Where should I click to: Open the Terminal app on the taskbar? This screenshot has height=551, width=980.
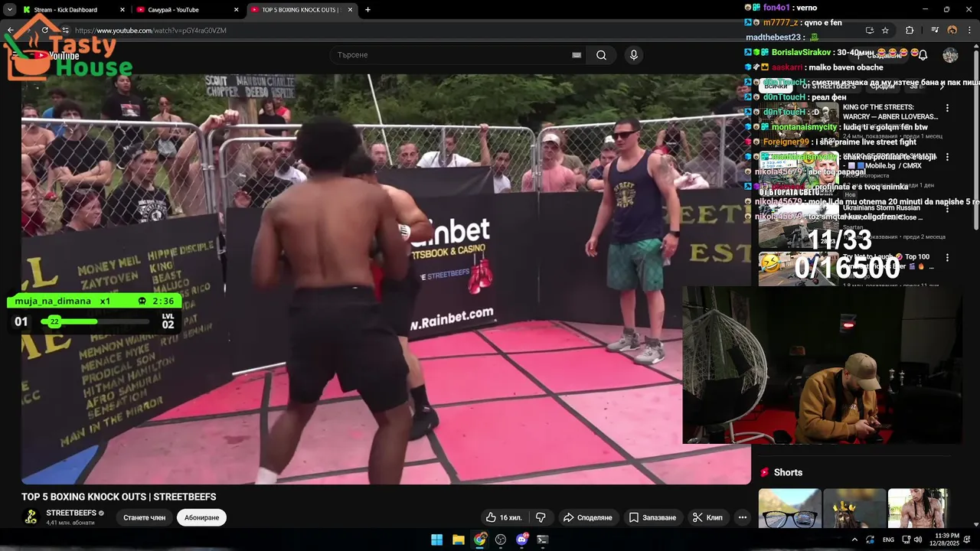(x=543, y=540)
